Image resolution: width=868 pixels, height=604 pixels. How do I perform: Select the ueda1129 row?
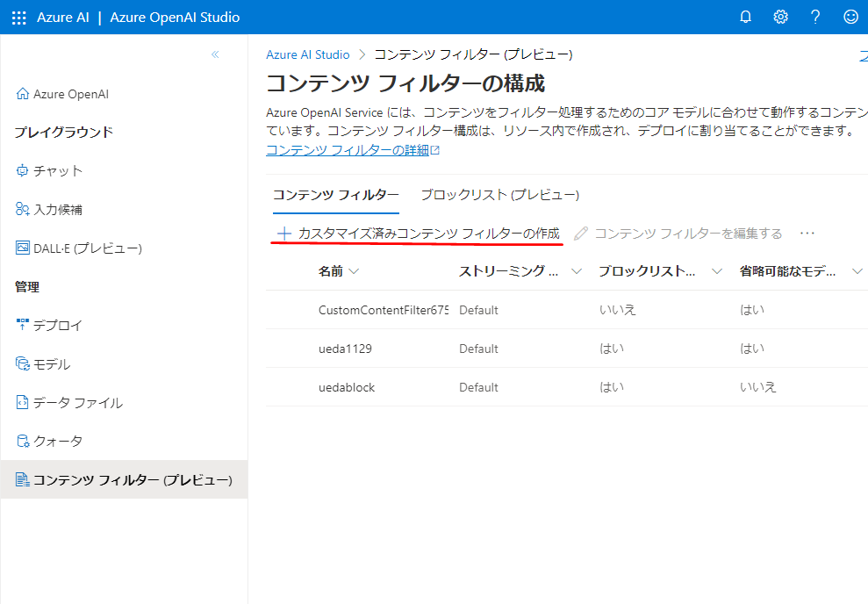click(567, 349)
